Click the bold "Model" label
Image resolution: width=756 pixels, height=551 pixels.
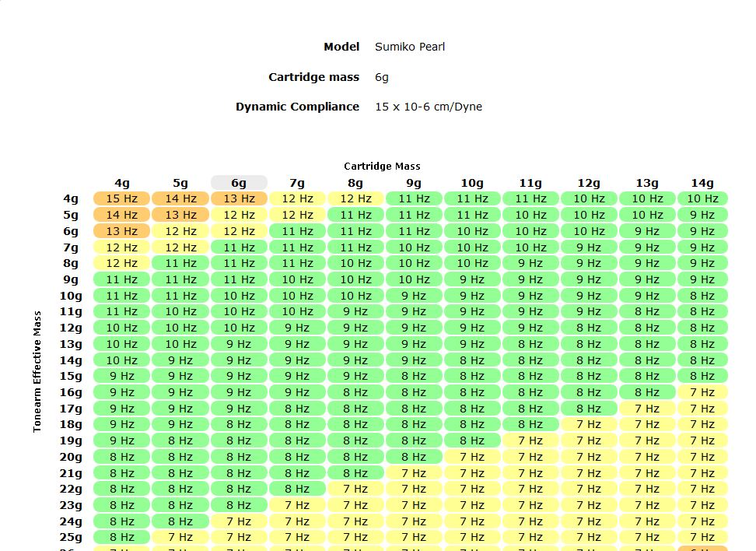point(341,47)
